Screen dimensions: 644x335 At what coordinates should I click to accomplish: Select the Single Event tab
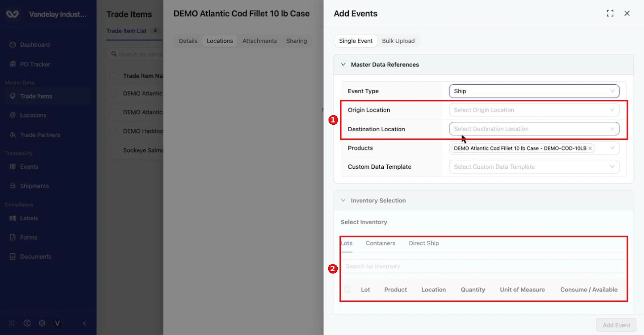[356, 41]
